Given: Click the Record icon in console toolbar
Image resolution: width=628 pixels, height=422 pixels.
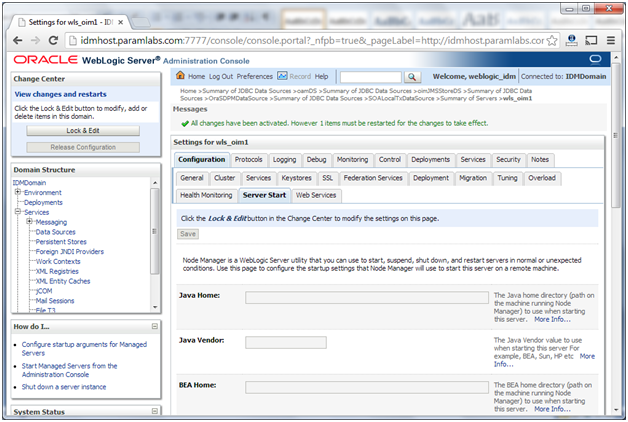Looking at the screenshot, I should (282, 76).
